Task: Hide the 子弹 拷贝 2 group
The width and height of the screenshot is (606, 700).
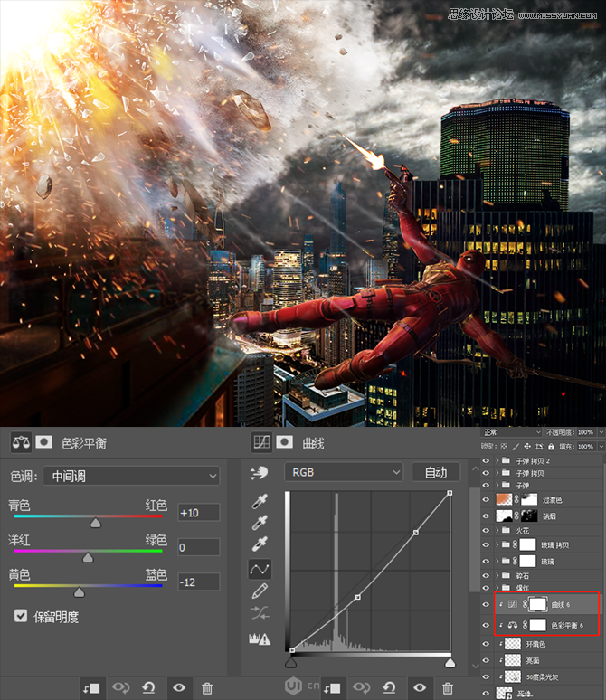Action: pos(487,460)
